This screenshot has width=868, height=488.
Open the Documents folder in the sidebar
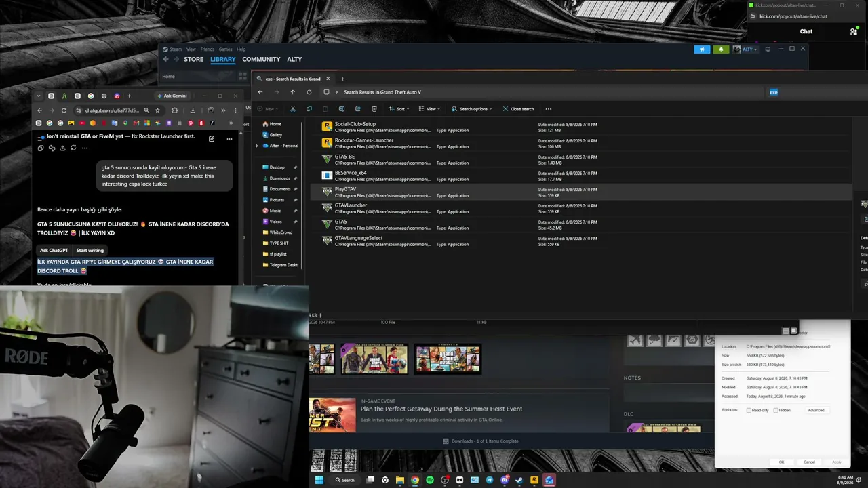280,189
